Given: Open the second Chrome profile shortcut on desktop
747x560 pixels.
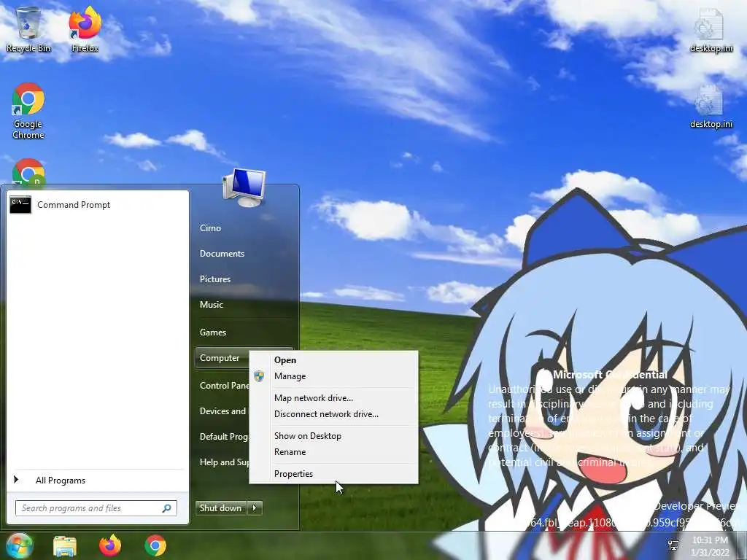Looking at the screenshot, I should [x=28, y=172].
